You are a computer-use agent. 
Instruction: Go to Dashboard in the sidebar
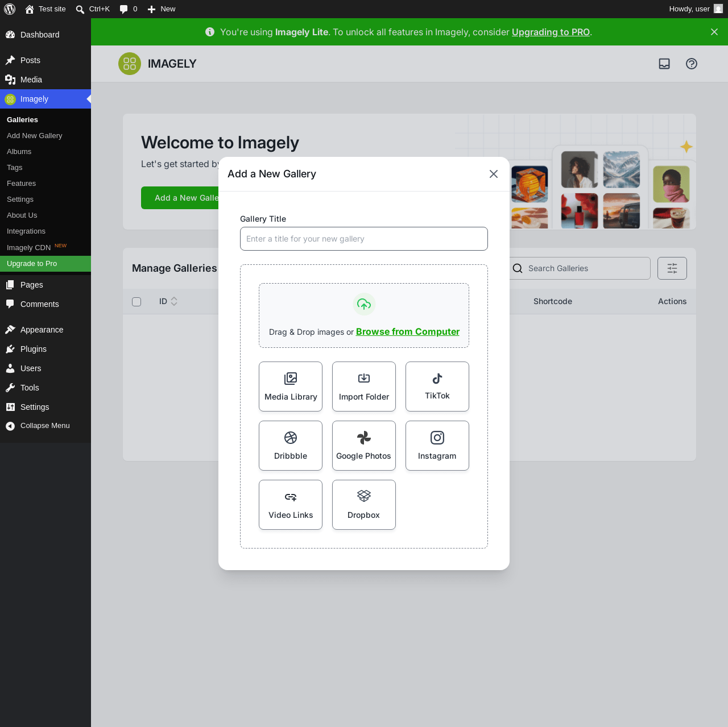(45, 35)
